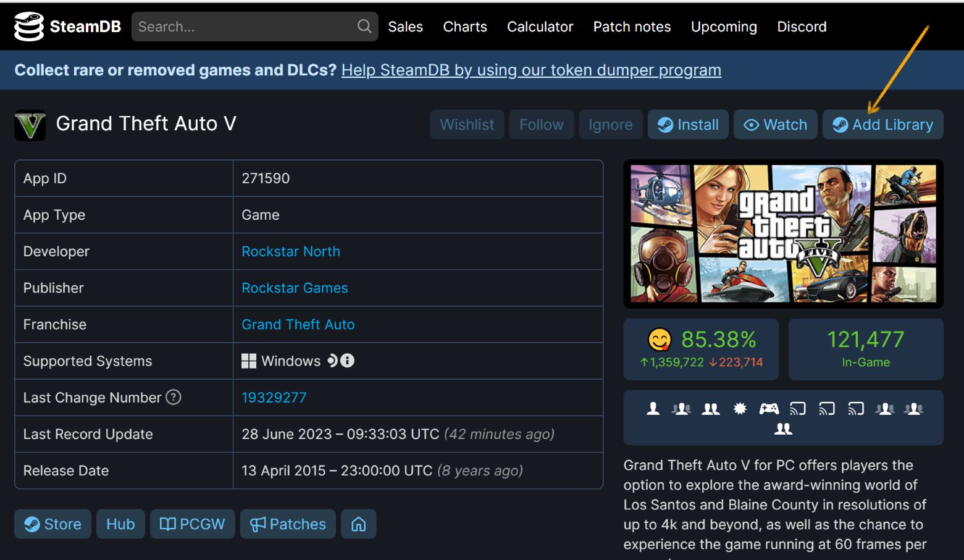Open the Rockstar North developer link
The width and height of the screenshot is (964, 560).
[x=291, y=251]
